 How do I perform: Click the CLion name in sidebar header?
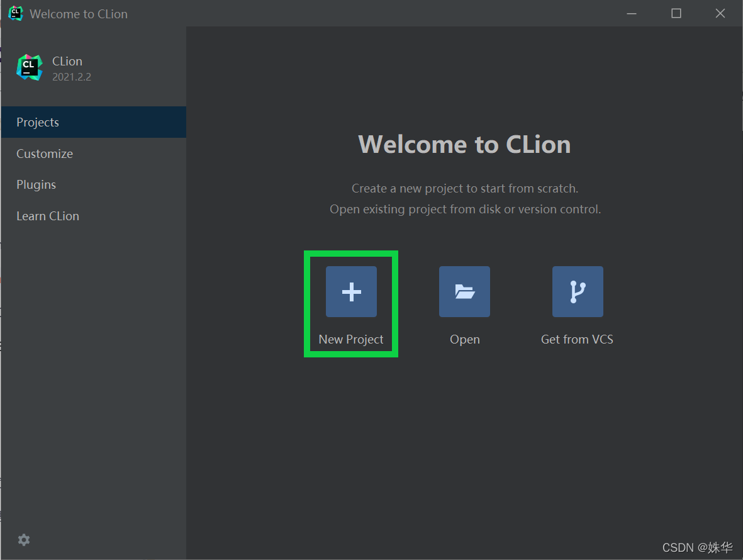tap(67, 61)
